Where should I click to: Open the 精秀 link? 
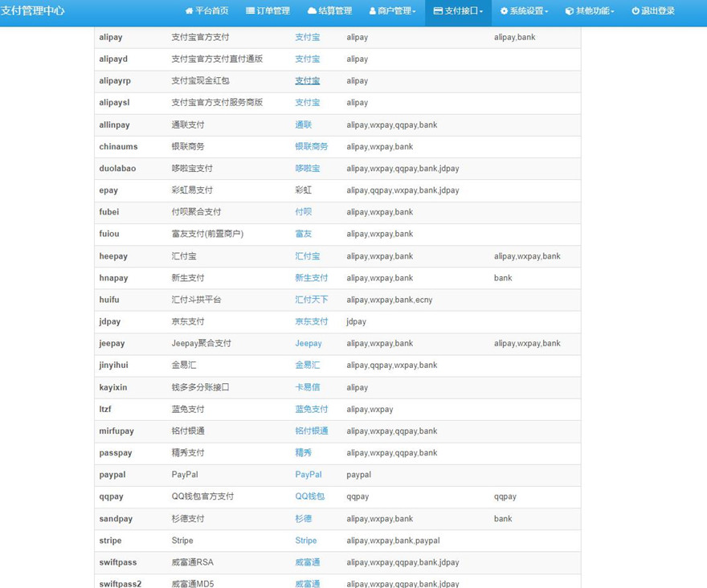(304, 453)
